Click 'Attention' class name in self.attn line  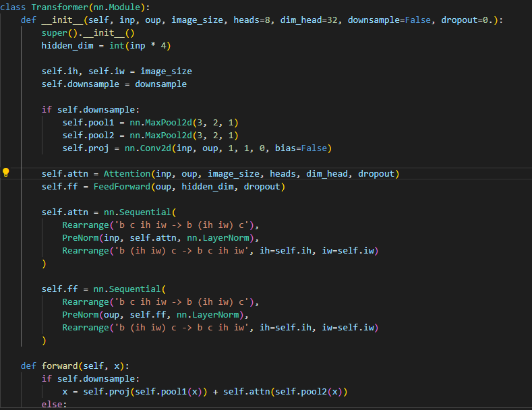[127, 174]
